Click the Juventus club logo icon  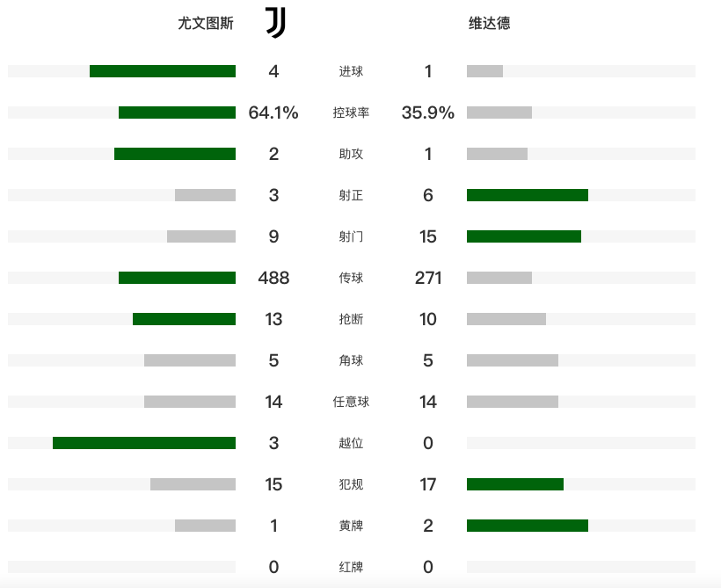[x=275, y=22]
